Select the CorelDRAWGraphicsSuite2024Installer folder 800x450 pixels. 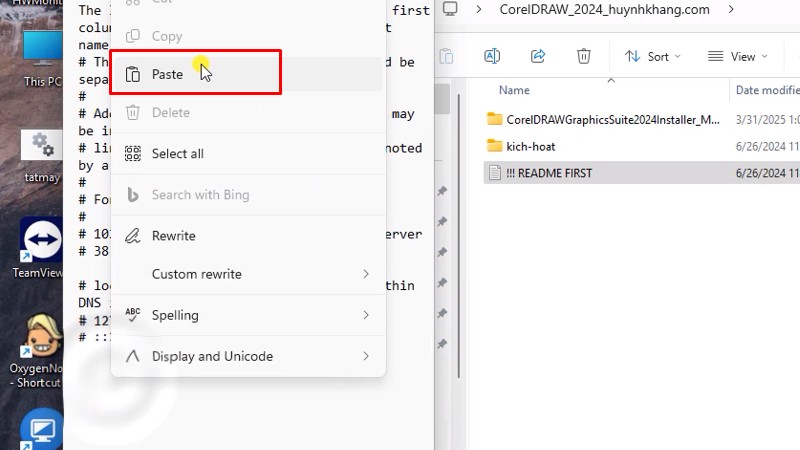(612, 119)
